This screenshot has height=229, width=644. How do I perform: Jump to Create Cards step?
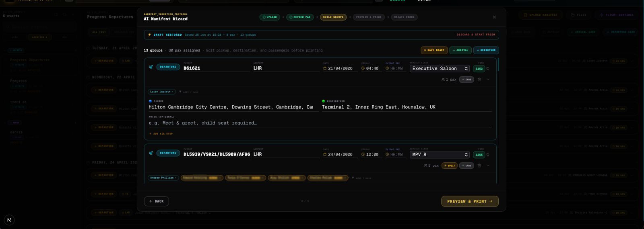coord(404,17)
